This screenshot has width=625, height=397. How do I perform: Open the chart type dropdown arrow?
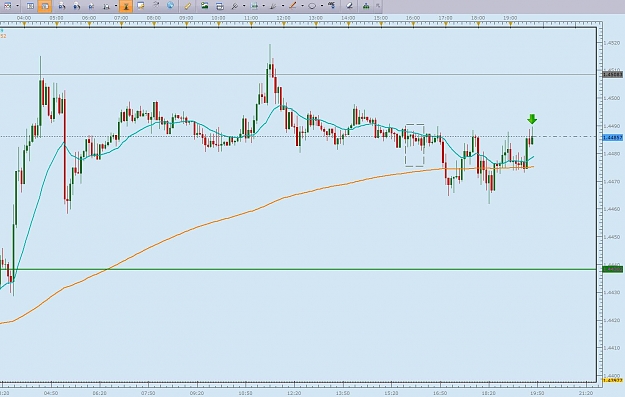tap(18, 6)
